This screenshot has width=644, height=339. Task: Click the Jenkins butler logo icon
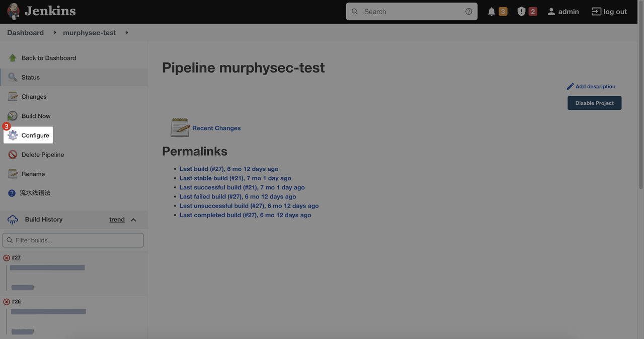(x=14, y=12)
